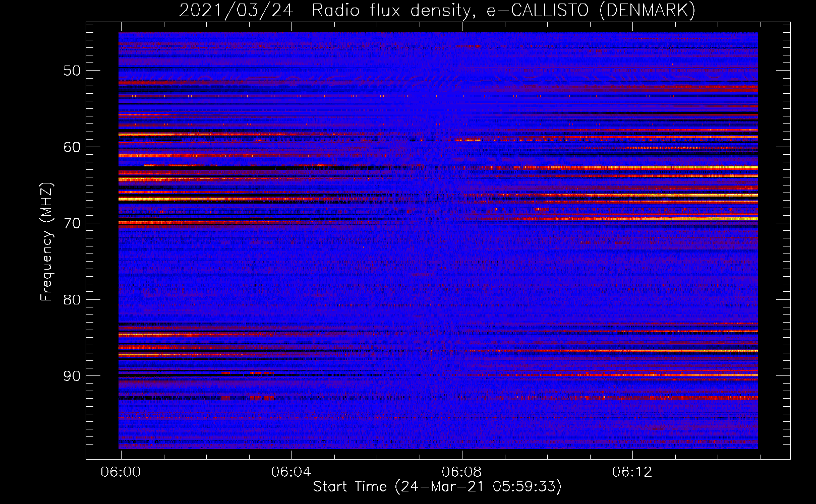
Task: Click the '06:04' time tick label
Action: tap(291, 472)
